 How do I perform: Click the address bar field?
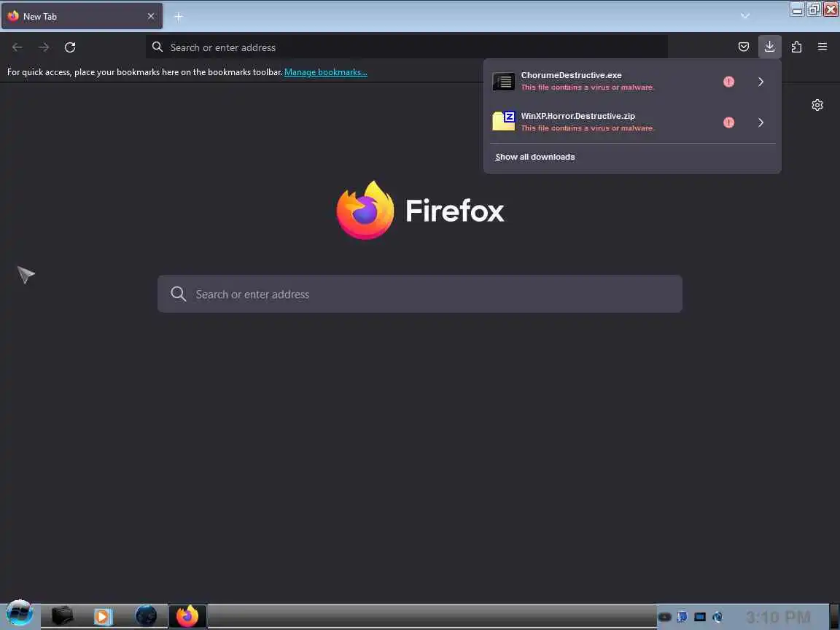[407, 47]
